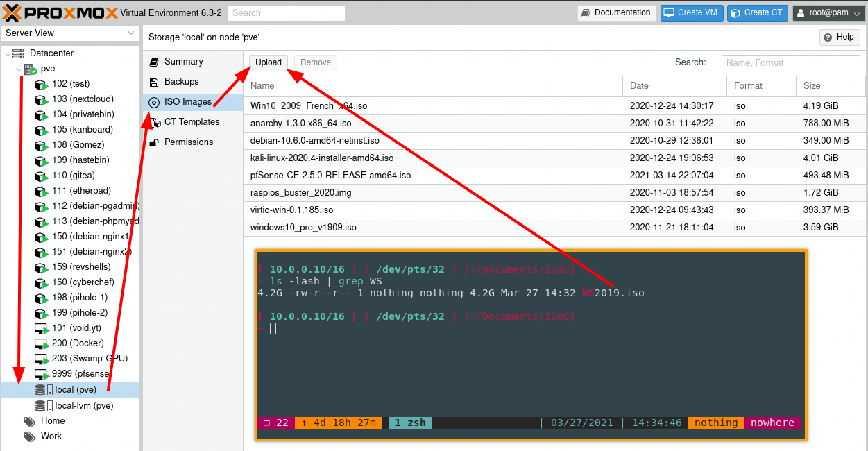Sort by the Size column header
The image size is (868, 451).
click(x=831, y=86)
